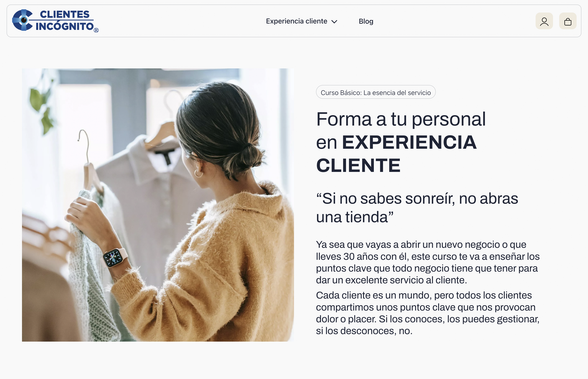Click the woman shopping hero image
The width and height of the screenshot is (588, 379).
[x=158, y=205]
